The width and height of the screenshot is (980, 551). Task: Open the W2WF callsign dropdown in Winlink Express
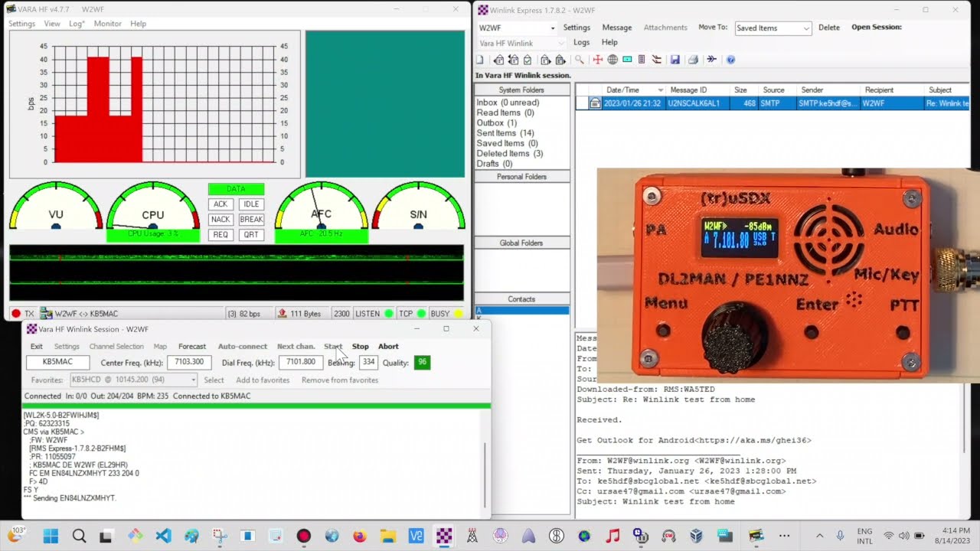click(x=552, y=28)
